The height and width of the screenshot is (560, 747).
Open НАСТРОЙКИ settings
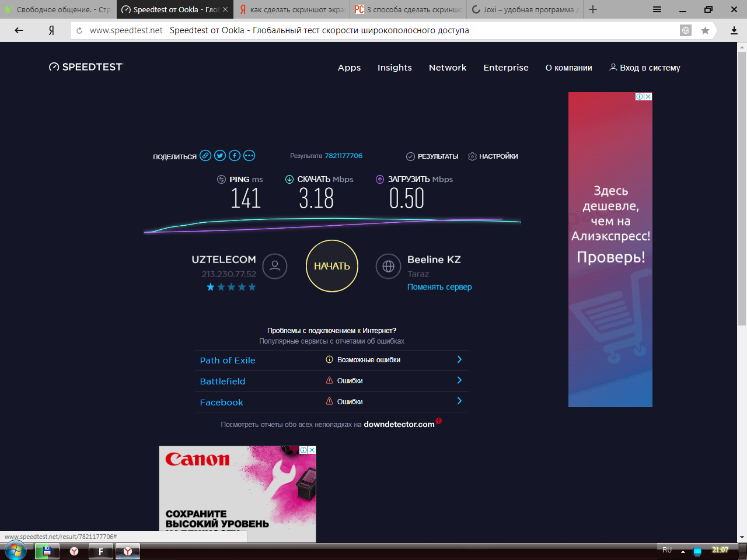pyautogui.click(x=493, y=156)
